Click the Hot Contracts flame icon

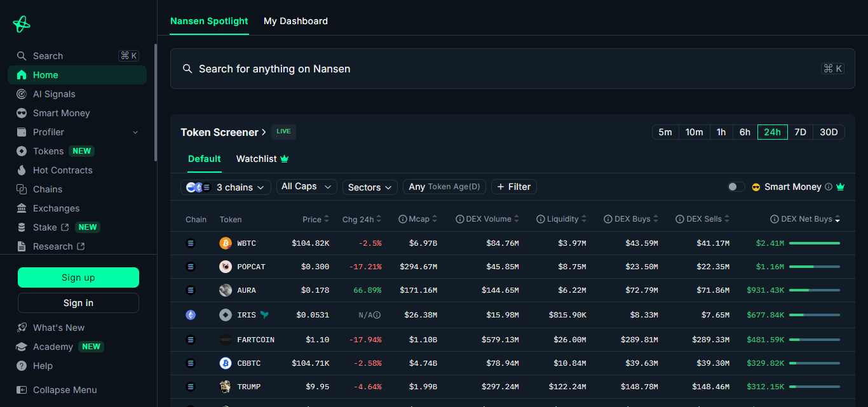[22, 170]
